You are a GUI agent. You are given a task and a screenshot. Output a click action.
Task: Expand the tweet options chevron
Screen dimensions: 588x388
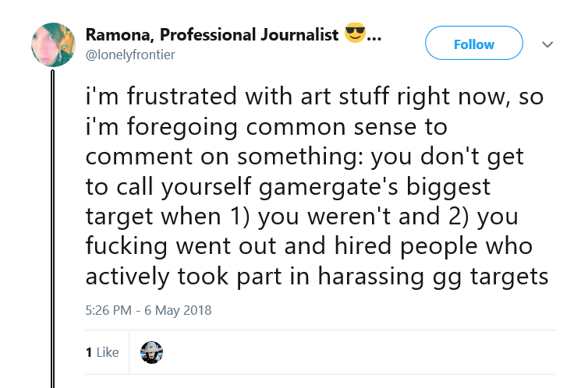click(x=547, y=44)
